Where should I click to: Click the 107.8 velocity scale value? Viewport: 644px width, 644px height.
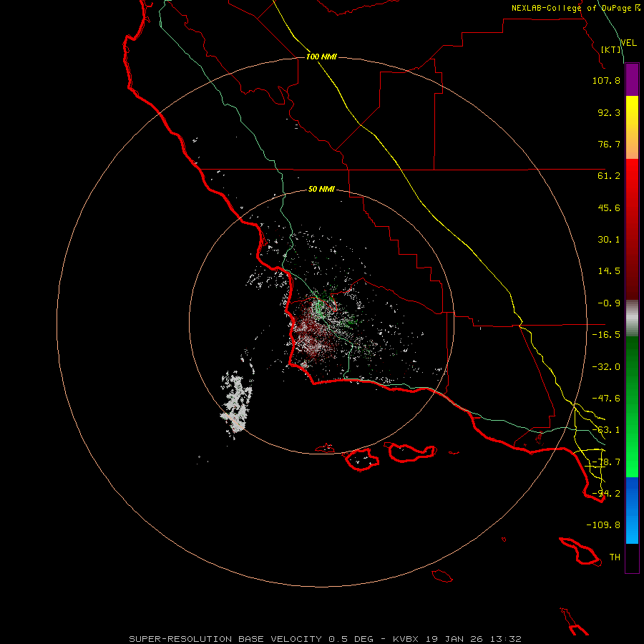coord(606,80)
